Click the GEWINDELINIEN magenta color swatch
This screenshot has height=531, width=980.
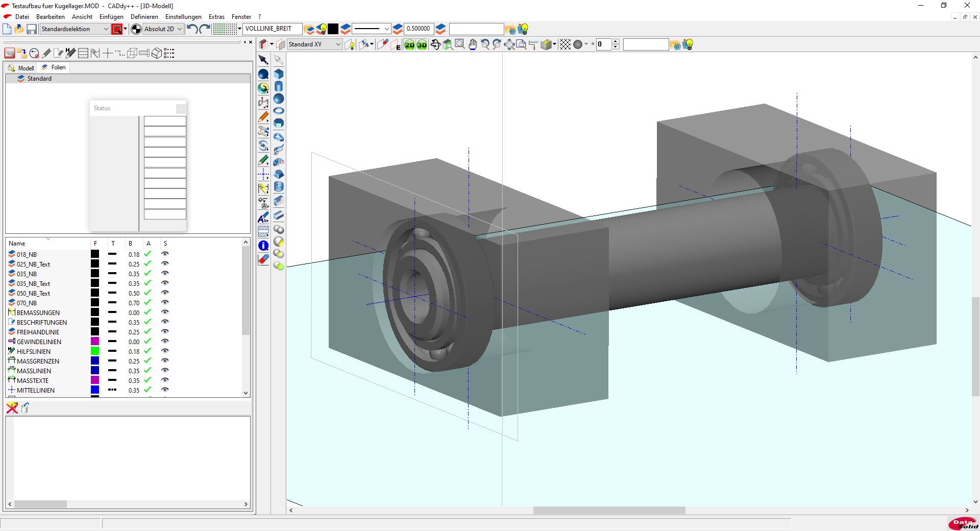95,342
